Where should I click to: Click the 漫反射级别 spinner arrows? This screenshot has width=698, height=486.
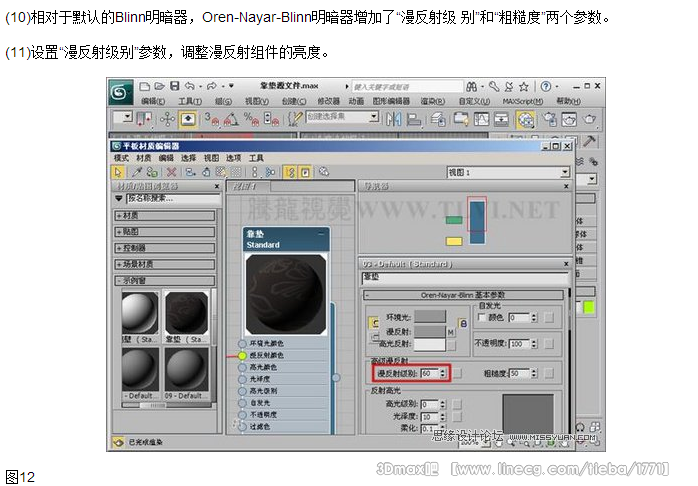pyautogui.click(x=442, y=373)
